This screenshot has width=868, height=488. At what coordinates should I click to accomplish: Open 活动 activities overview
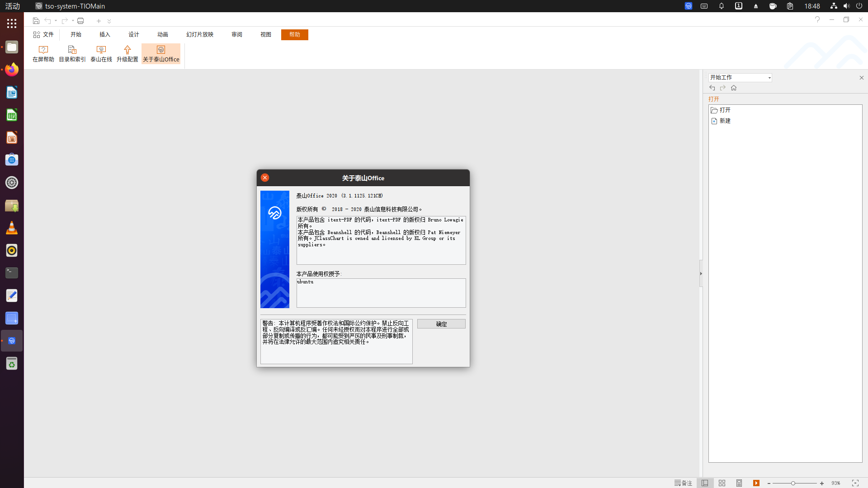[13, 6]
